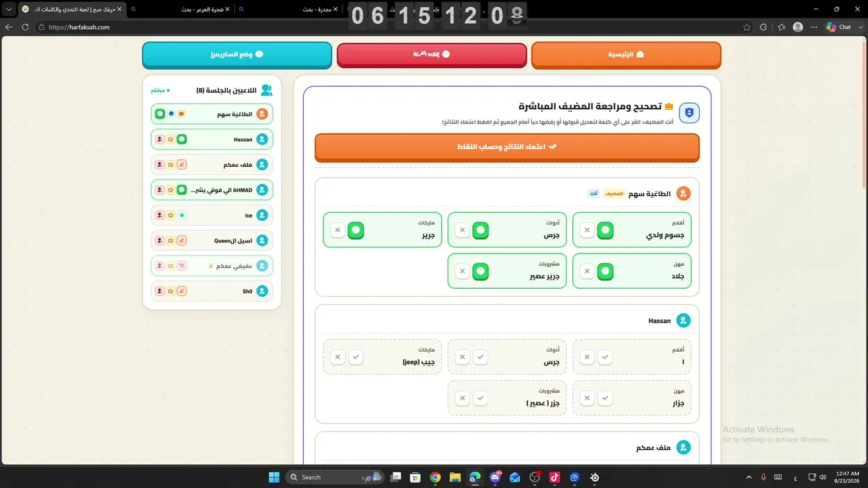Click Ice avatar in players list
Image resolution: width=868 pixels, height=488 pixels.
pyautogui.click(x=262, y=216)
